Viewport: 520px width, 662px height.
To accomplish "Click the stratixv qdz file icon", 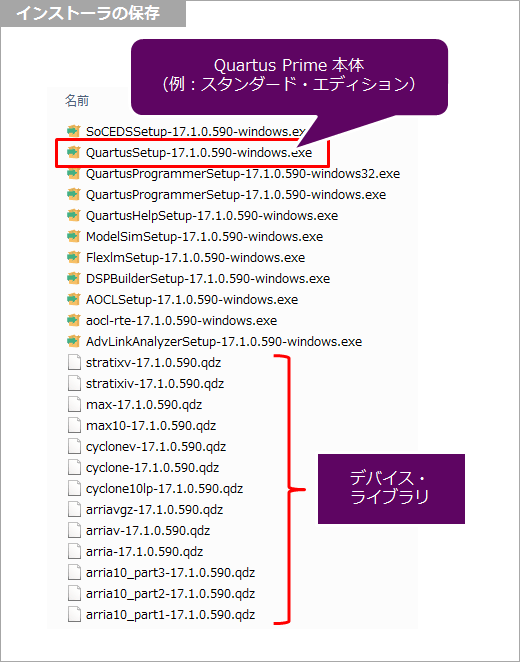I will tap(74, 362).
